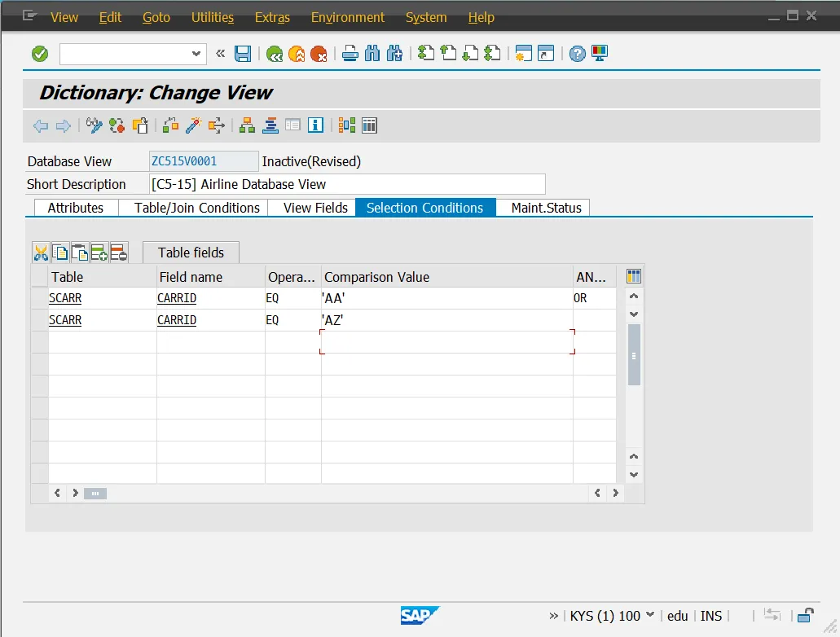Click the red Cancel icon

319,54
